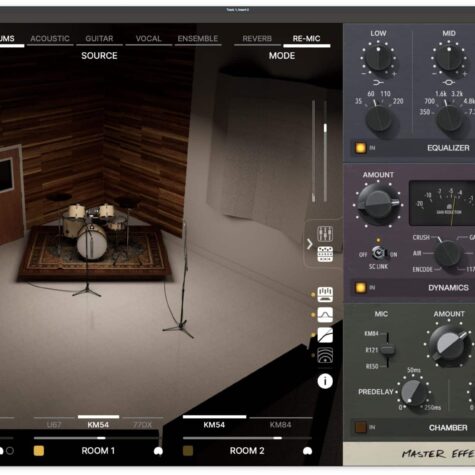Click the Dynamics mode selector knob
This screenshot has width=475, height=475.
[x=448, y=254]
